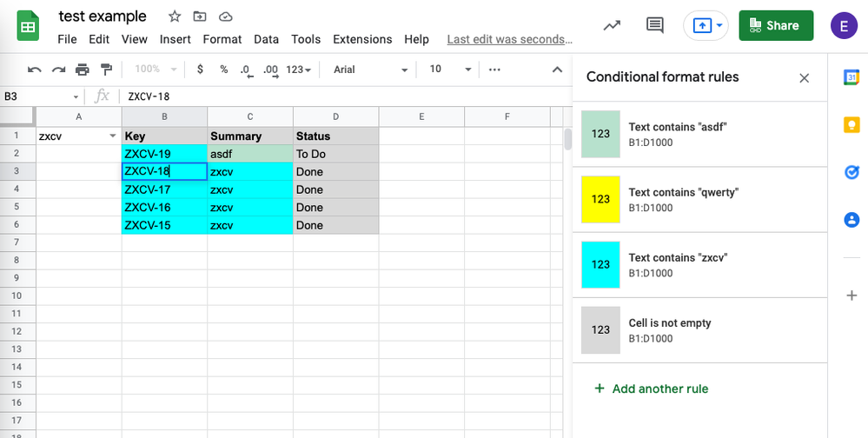
Task: Open the Text contains "asdf" rule
Action: 699,134
